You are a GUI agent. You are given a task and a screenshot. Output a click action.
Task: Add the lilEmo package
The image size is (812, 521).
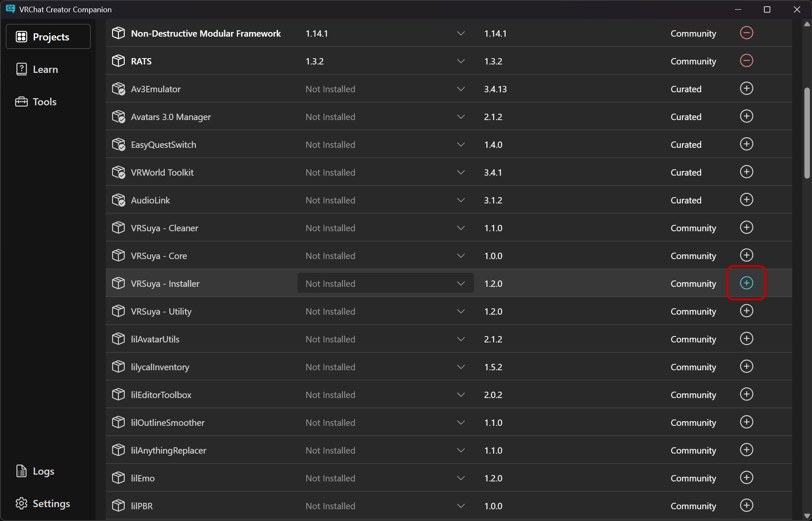pos(746,478)
